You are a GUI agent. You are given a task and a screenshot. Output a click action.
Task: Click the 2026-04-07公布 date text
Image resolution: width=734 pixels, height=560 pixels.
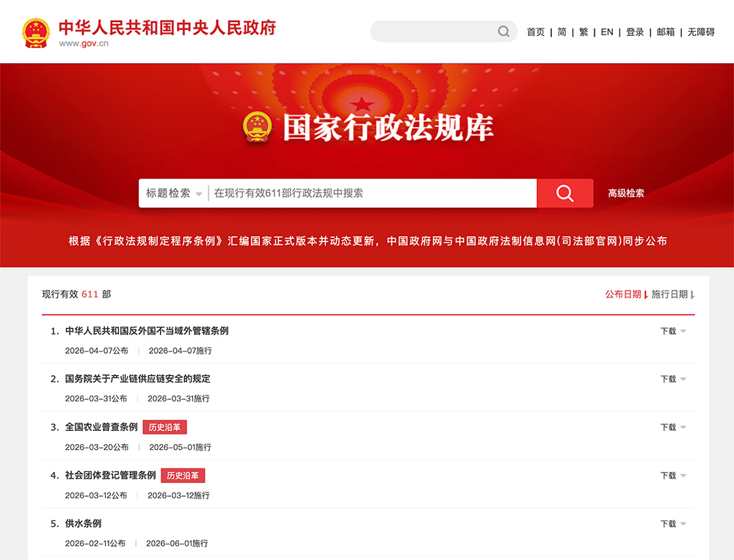tap(96, 351)
